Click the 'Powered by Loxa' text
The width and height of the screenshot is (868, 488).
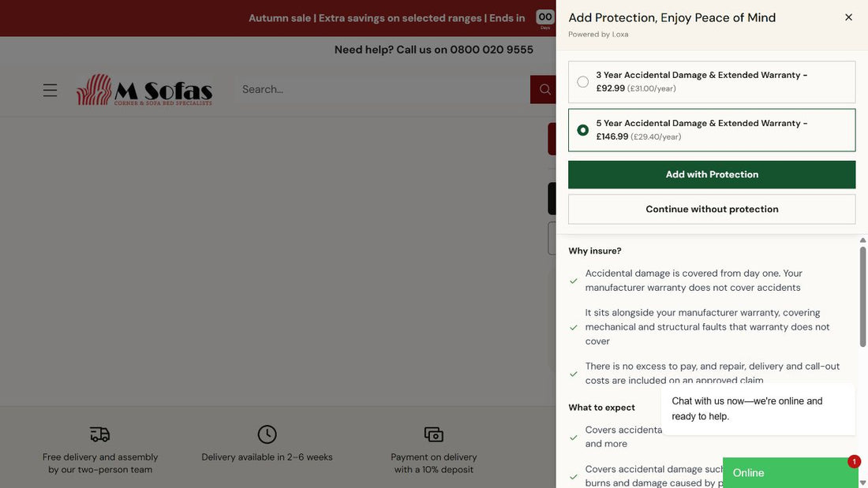pyautogui.click(x=598, y=35)
